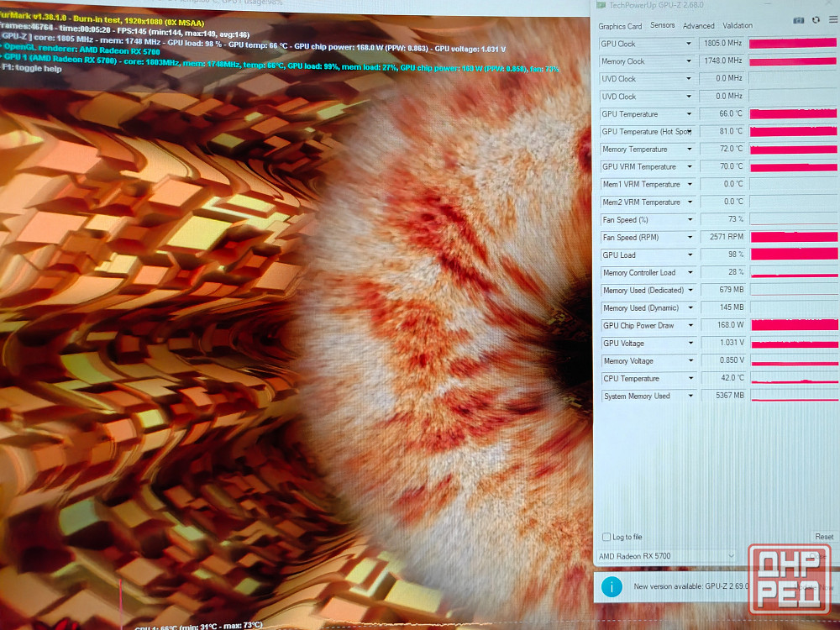
Task: Open the AMD Radeon RX 5700 selector
Action: 665,556
